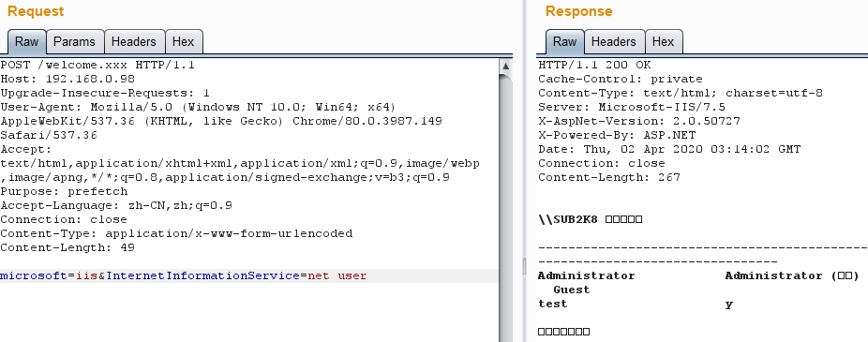Open the Response Hex tab
The height and width of the screenshot is (342, 868).
click(x=663, y=42)
